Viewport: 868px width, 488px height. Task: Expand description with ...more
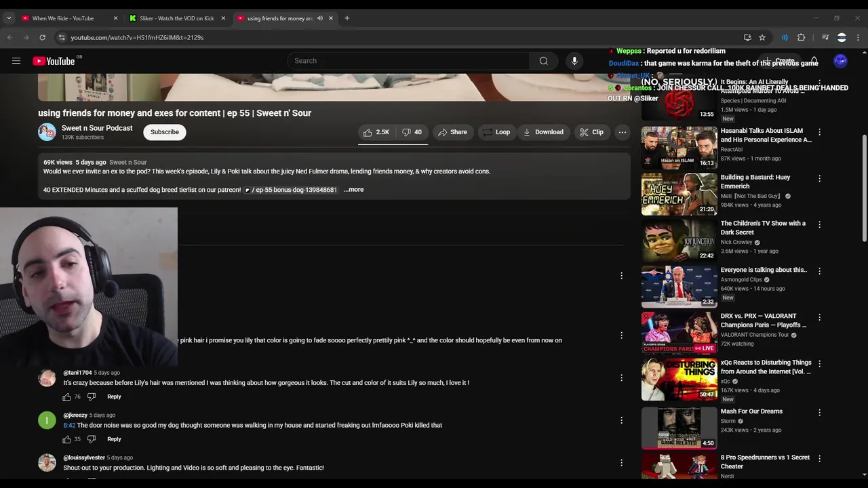tap(353, 190)
